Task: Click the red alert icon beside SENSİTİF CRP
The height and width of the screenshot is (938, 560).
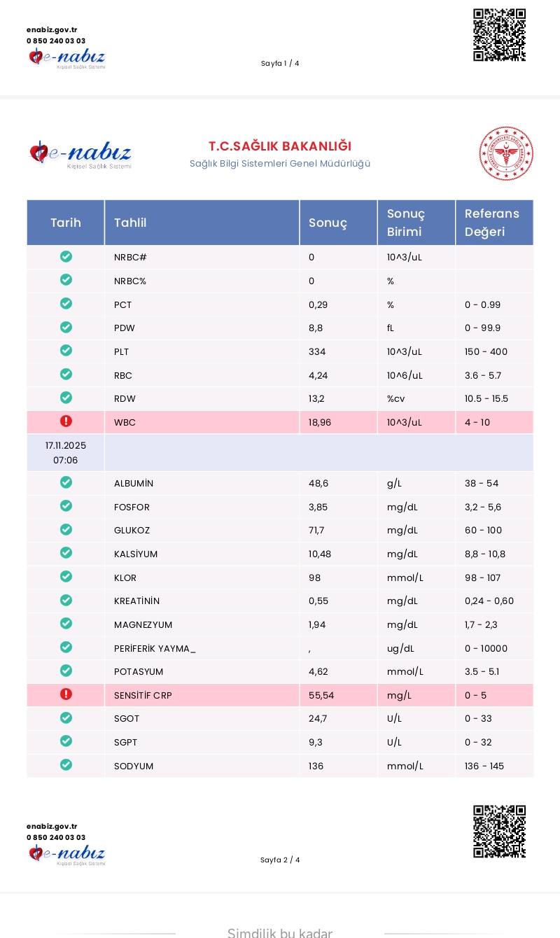Action: point(66,694)
